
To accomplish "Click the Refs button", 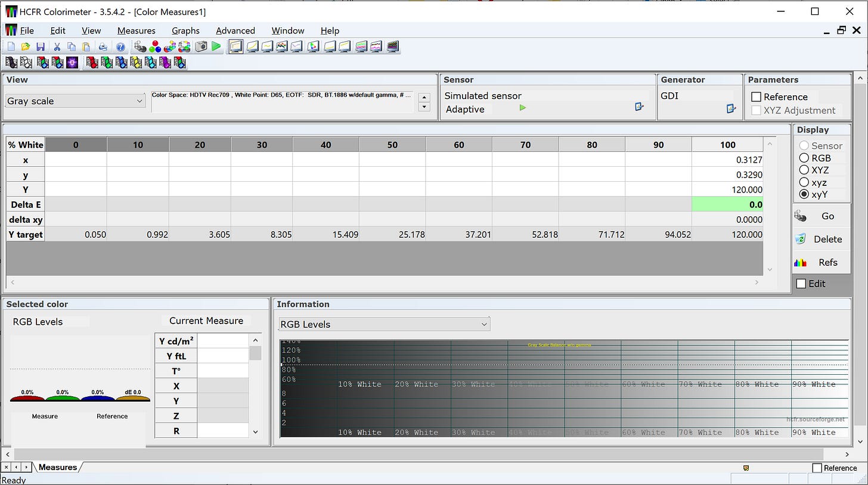I will pos(821,262).
